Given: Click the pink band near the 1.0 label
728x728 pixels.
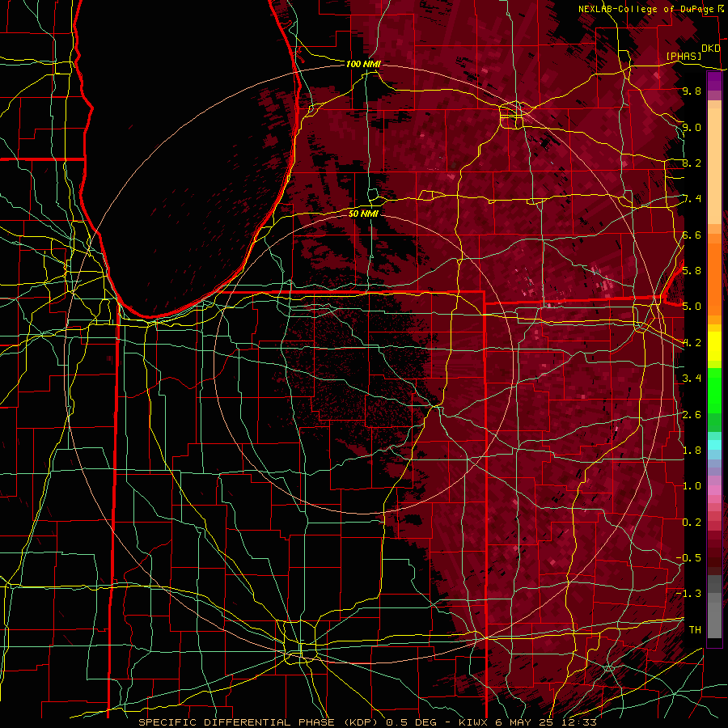Looking at the screenshot, I should (714, 490).
